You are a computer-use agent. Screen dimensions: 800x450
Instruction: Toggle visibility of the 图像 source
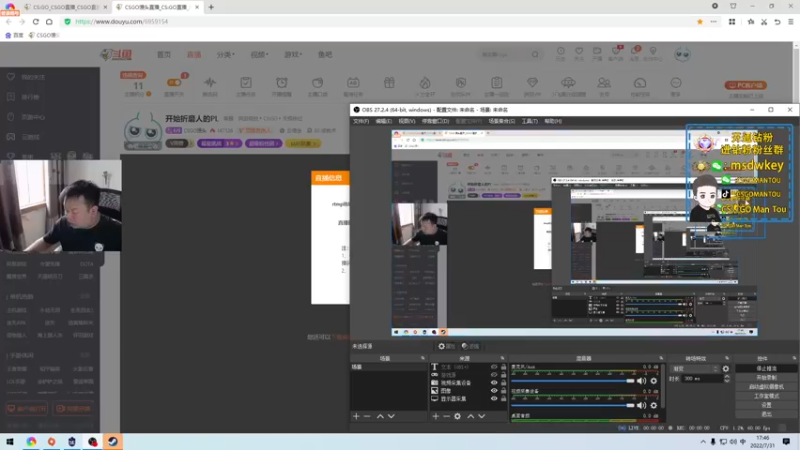pyautogui.click(x=494, y=391)
